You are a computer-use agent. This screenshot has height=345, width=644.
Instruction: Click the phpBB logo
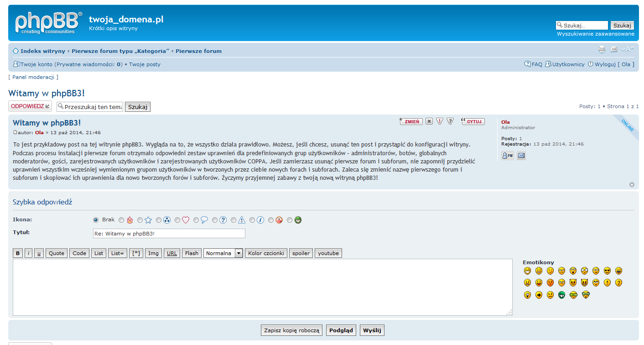(x=49, y=23)
